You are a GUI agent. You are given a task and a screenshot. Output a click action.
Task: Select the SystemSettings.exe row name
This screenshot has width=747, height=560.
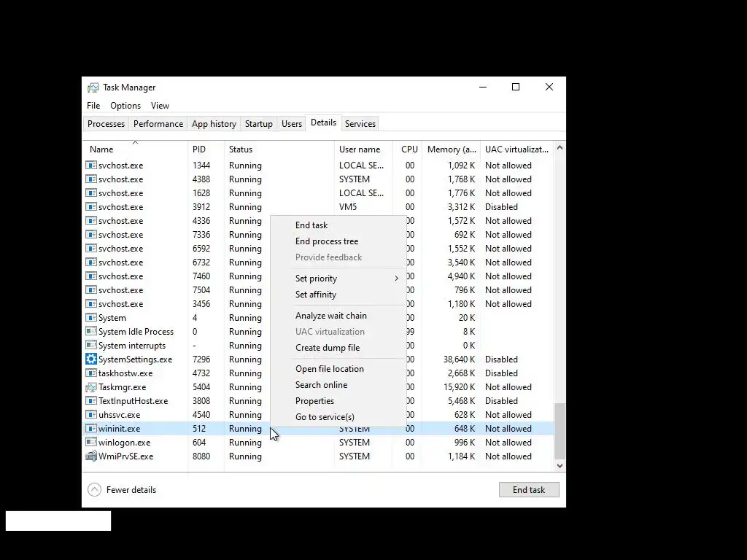[x=135, y=359]
